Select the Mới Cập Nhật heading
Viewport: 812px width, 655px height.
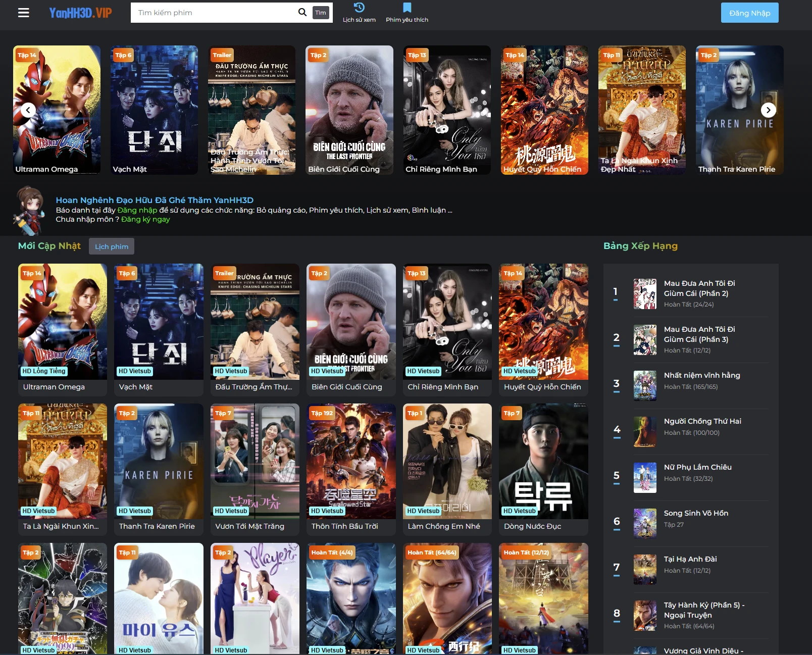[49, 246]
